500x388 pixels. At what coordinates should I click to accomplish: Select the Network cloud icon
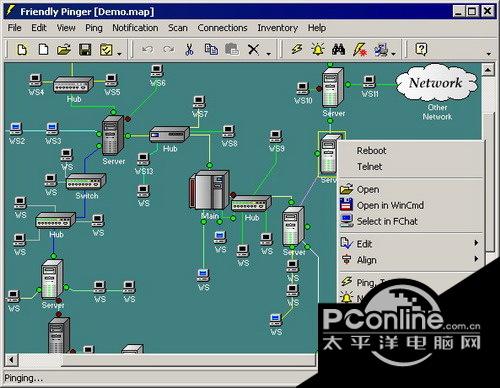tap(436, 83)
